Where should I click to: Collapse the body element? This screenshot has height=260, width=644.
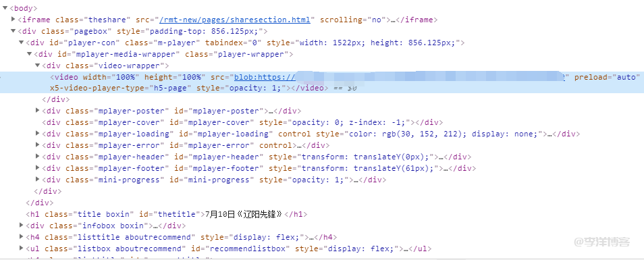[x=5, y=8]
